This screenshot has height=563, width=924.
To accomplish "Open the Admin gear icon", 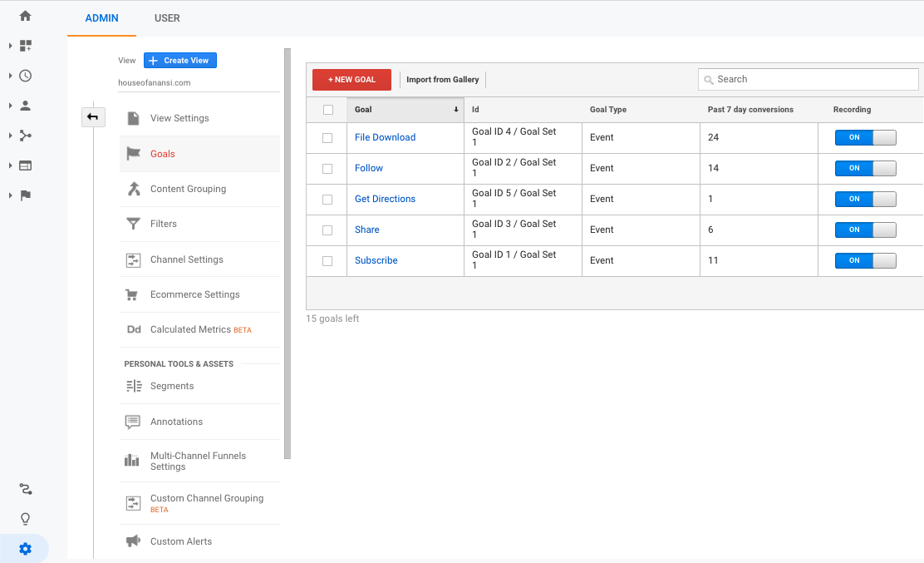I will [25, 549].
